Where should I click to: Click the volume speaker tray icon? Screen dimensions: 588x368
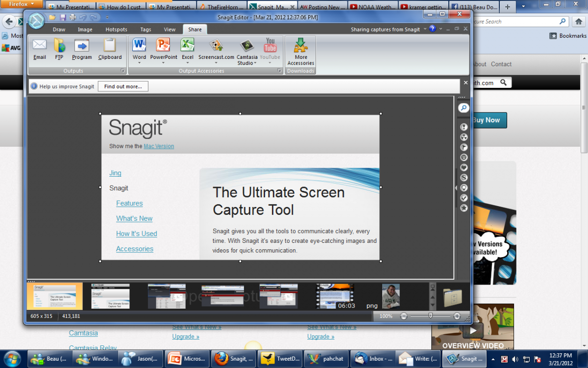[514, 359]
